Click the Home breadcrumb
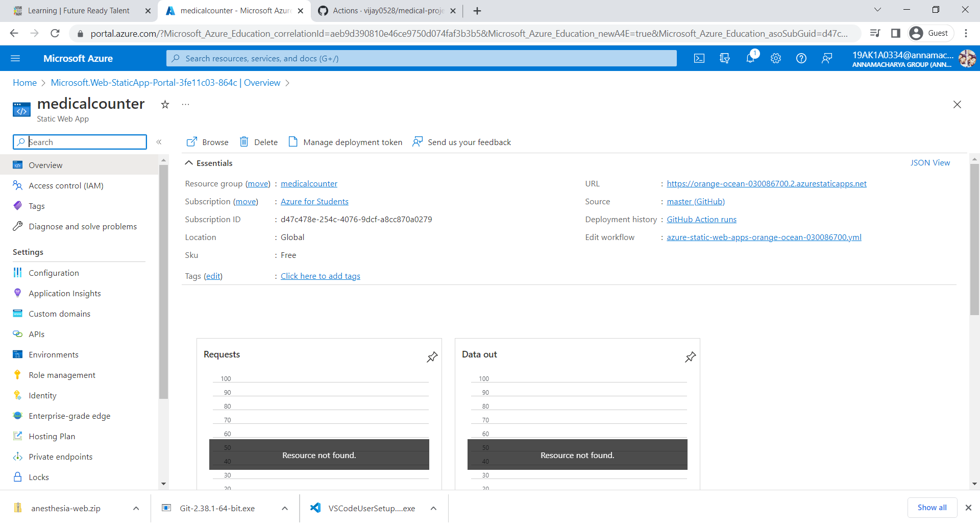Viewport: 980px width, 526px height. click(24, 83)
